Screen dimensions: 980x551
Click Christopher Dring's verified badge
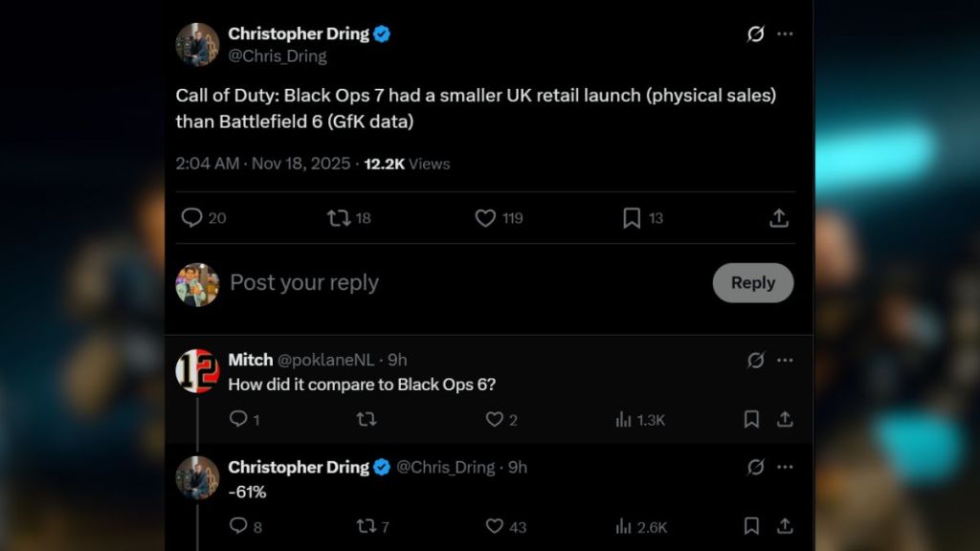tap(382, 33)
